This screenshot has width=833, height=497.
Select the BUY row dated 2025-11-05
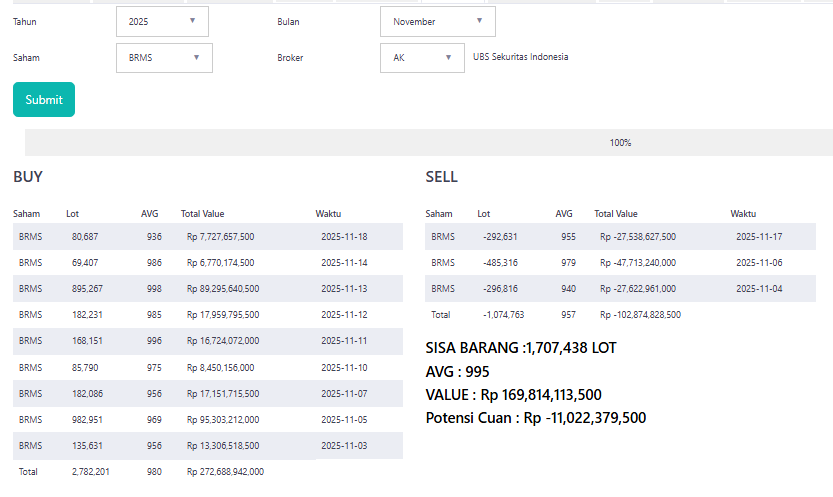click(x=208, y=419)
